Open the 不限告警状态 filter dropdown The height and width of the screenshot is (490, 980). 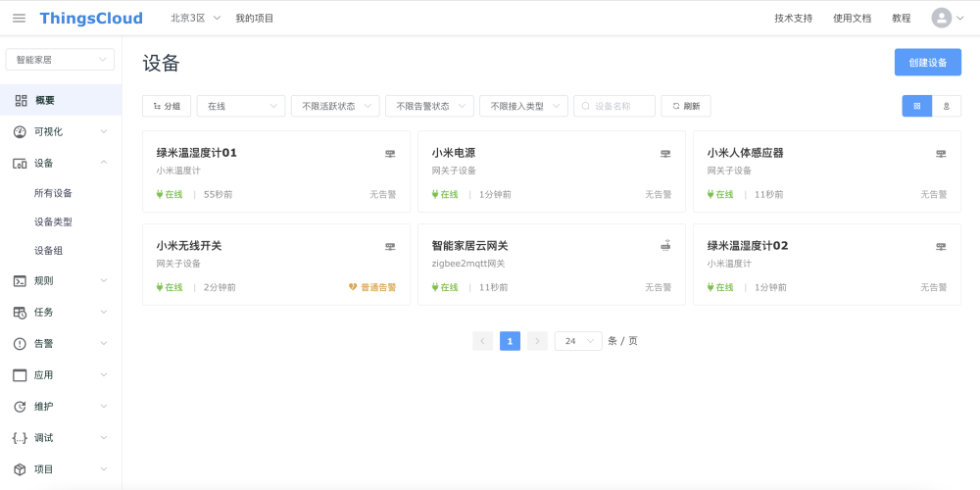tap(429, 106)
